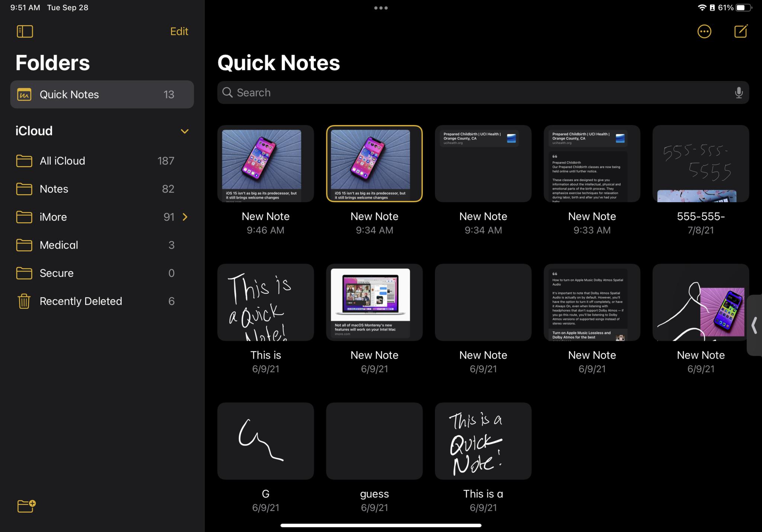Open the sketch note with purple phone
762x532 pixels.
(701, 302)
